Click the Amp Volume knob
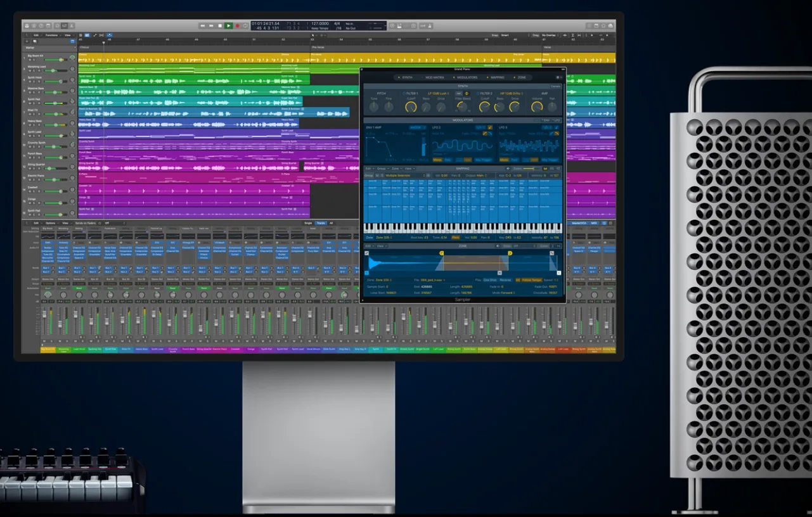Image resolution: width=812 pixels, height=517 pixels. pos(537,107)
